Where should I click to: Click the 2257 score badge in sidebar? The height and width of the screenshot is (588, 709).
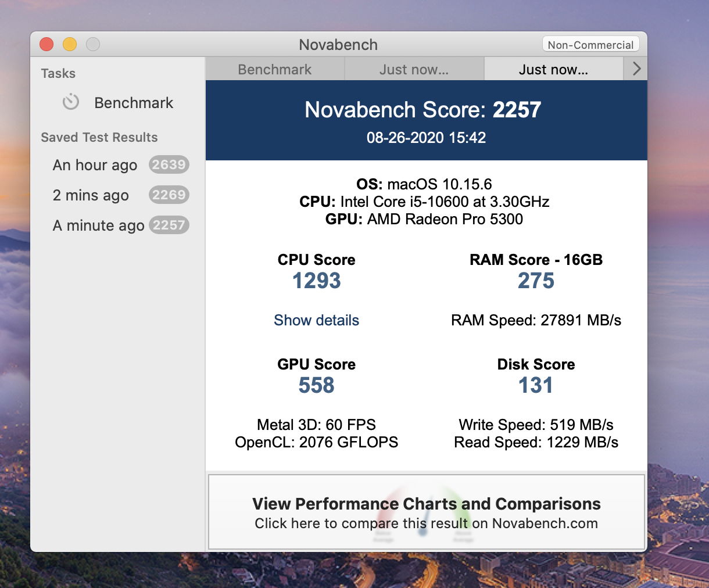coord(169,225)
